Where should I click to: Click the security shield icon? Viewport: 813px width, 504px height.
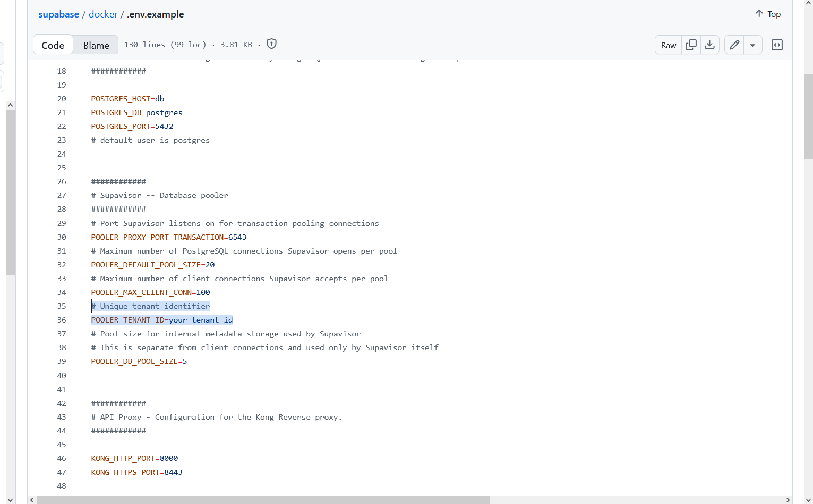point(271,44)
